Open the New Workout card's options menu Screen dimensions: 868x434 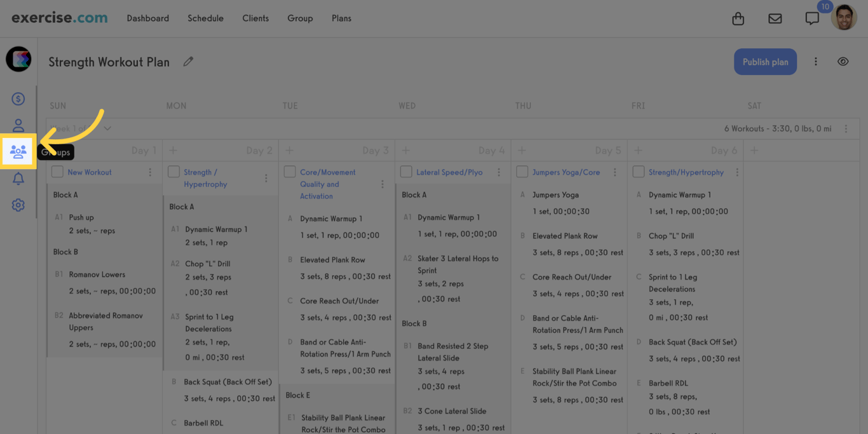coord(149,172)
